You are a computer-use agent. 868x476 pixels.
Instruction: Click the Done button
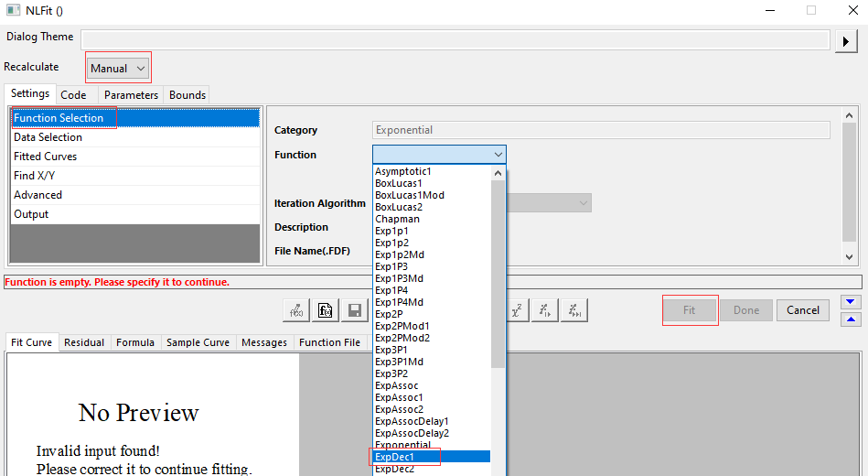click(746, 310)
